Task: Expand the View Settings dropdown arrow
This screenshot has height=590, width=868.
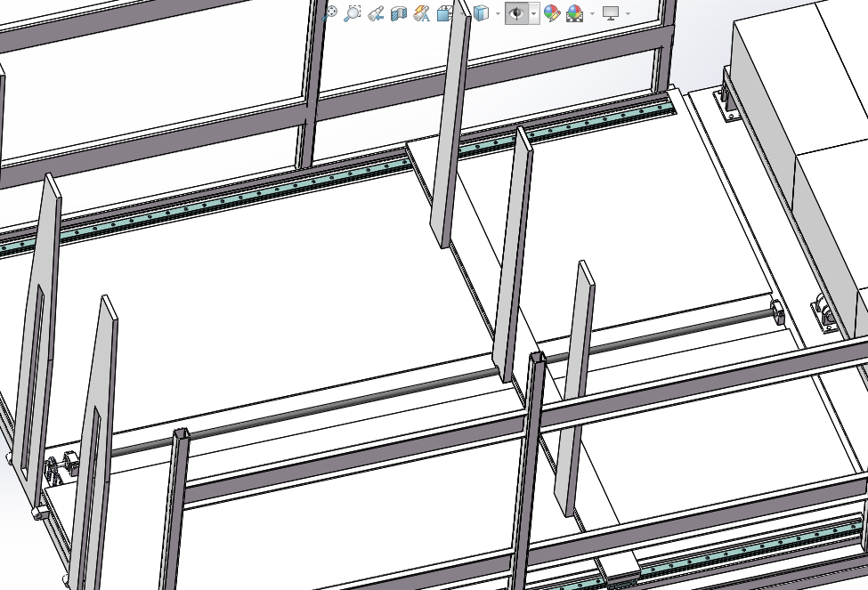Action: (628, 14)
